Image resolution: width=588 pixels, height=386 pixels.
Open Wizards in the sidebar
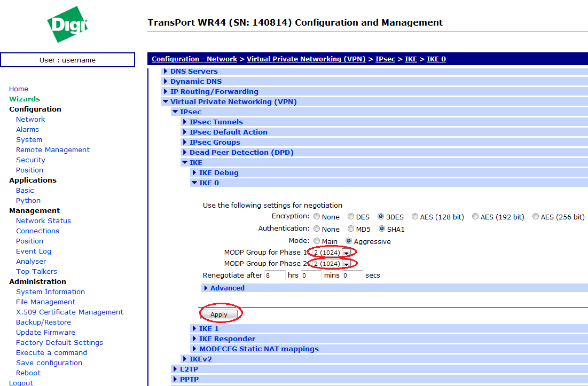25,99
